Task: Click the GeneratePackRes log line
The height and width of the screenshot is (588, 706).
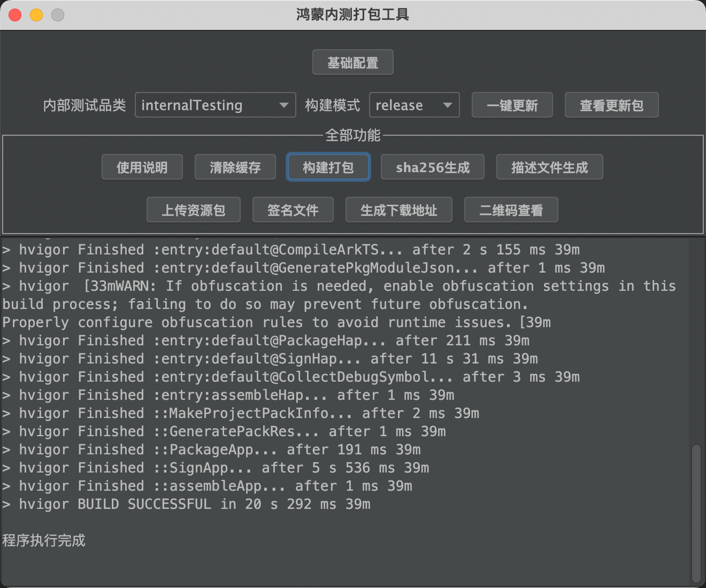Action: pyautogui.click(x=224, y=431)
